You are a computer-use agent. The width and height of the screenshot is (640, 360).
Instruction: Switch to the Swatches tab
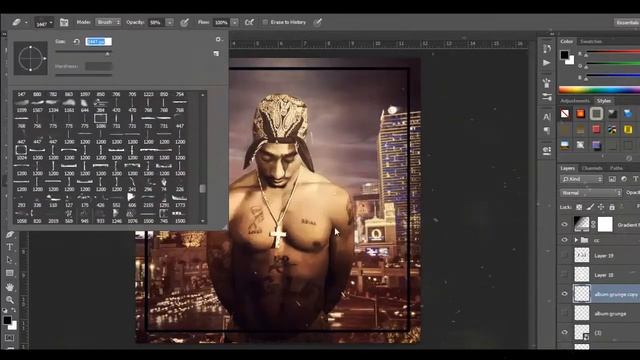591,42
